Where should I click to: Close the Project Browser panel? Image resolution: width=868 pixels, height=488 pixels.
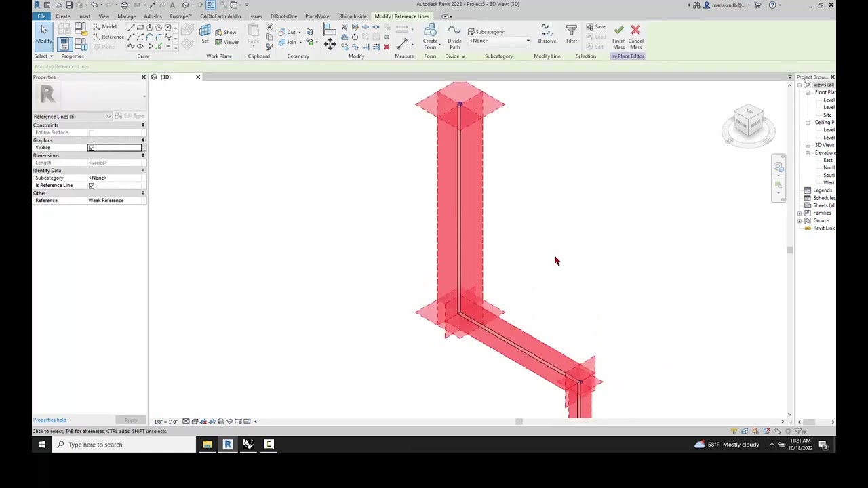[833, 77]
